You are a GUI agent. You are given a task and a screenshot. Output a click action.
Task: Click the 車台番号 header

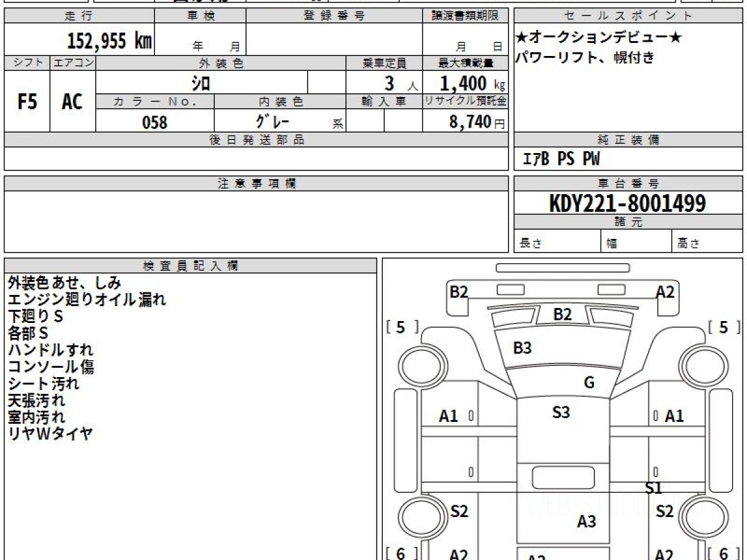pyautogui.click(x=628, y=184)
